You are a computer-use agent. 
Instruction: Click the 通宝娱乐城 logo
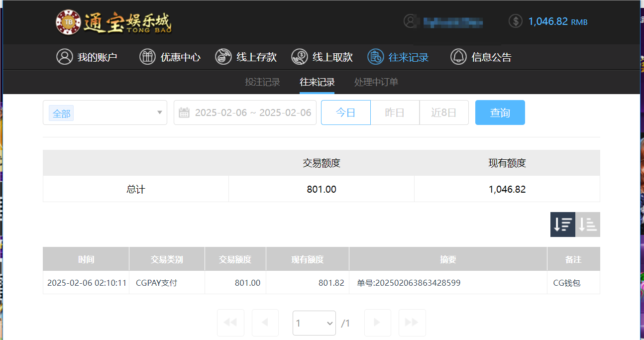coord(113,22)
